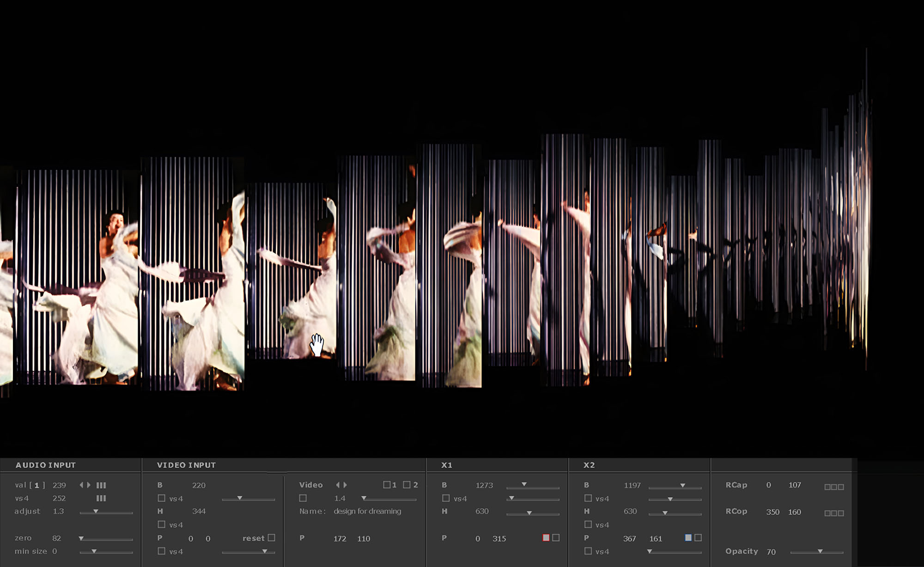Click the right arrow next to val in Audio Input
Screen dimensions: 924x567
(x=89, y=485)
